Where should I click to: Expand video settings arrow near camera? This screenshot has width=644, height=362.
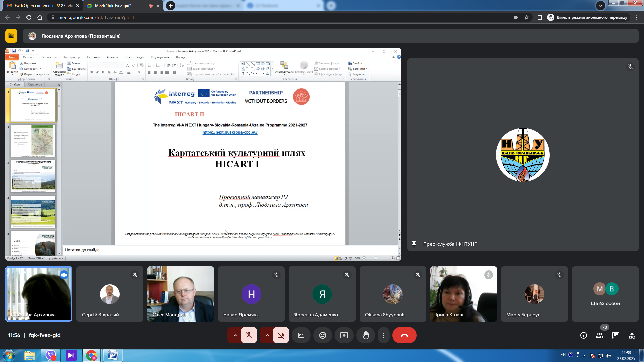pos(267,335)
